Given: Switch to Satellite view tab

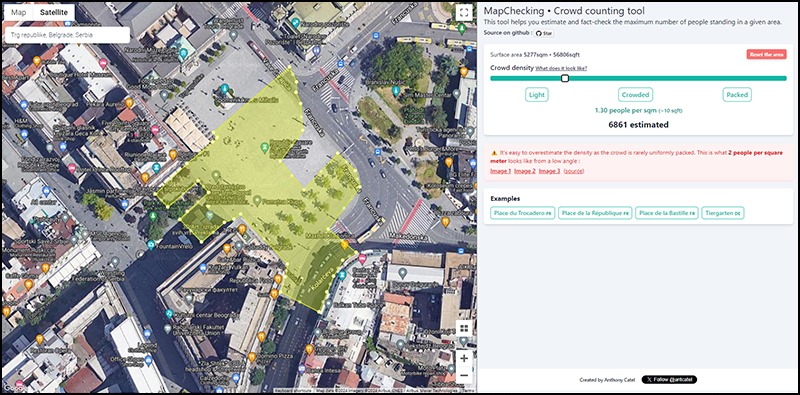Looking at the screenshot, I should [54, 13].
